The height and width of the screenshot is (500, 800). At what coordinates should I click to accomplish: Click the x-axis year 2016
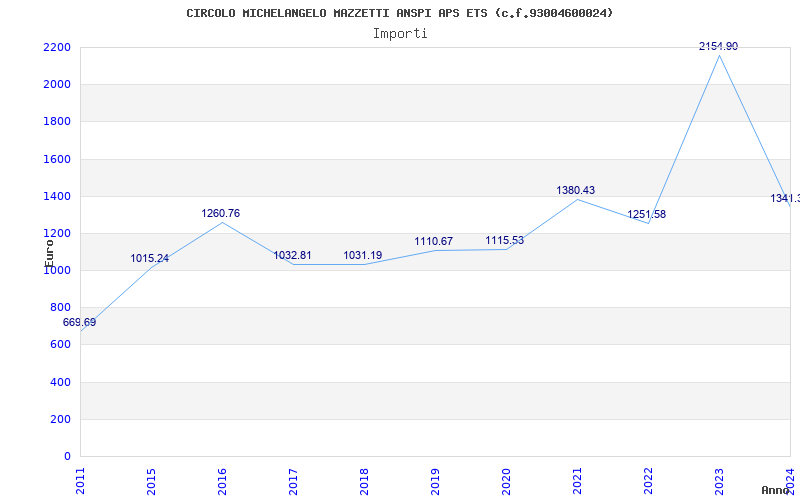click(x=222, y=481)
